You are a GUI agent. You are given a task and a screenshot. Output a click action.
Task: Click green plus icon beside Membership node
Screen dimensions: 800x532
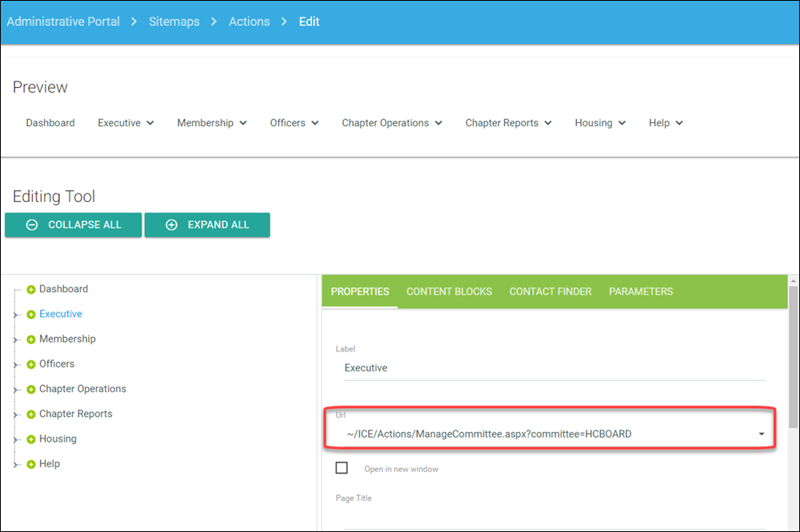31,339
